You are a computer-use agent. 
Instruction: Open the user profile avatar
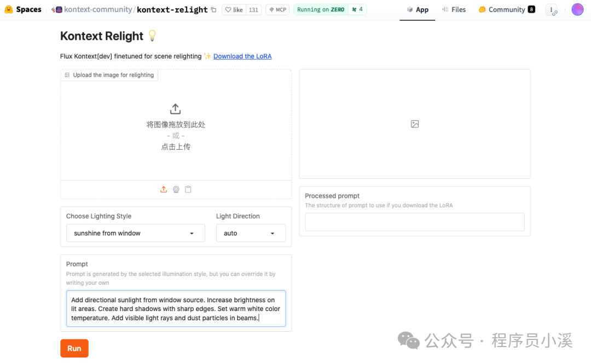point(577,9)
